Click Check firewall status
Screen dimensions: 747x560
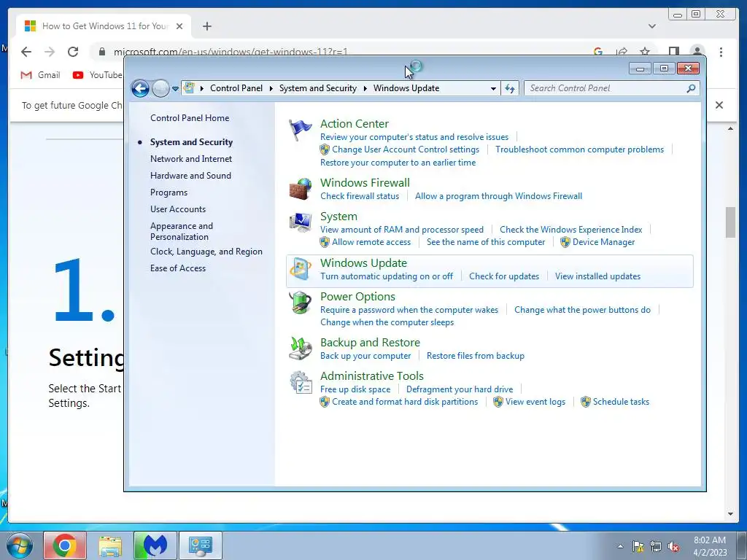(360, 196)
